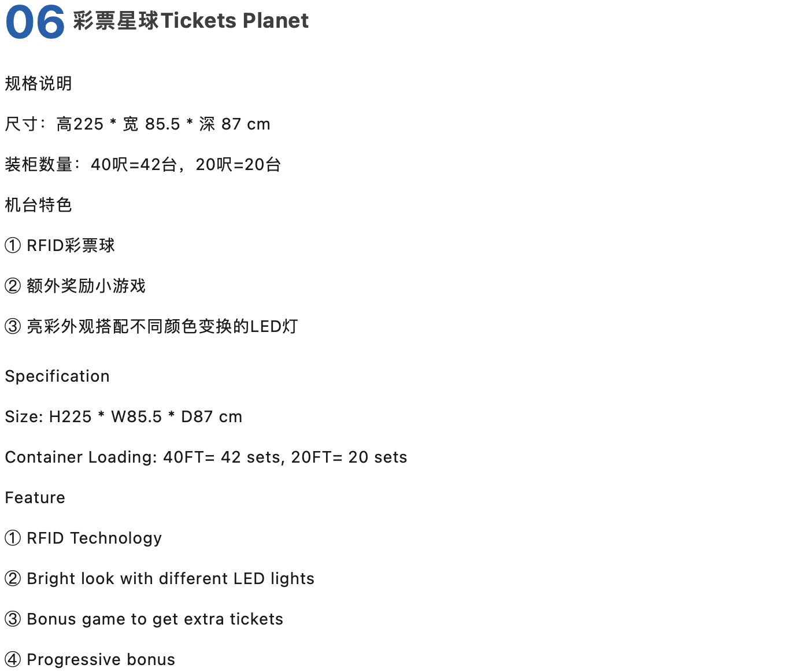Click circled number one before RFID彩票球
This screenshot has width=792, height=672.
13,246
